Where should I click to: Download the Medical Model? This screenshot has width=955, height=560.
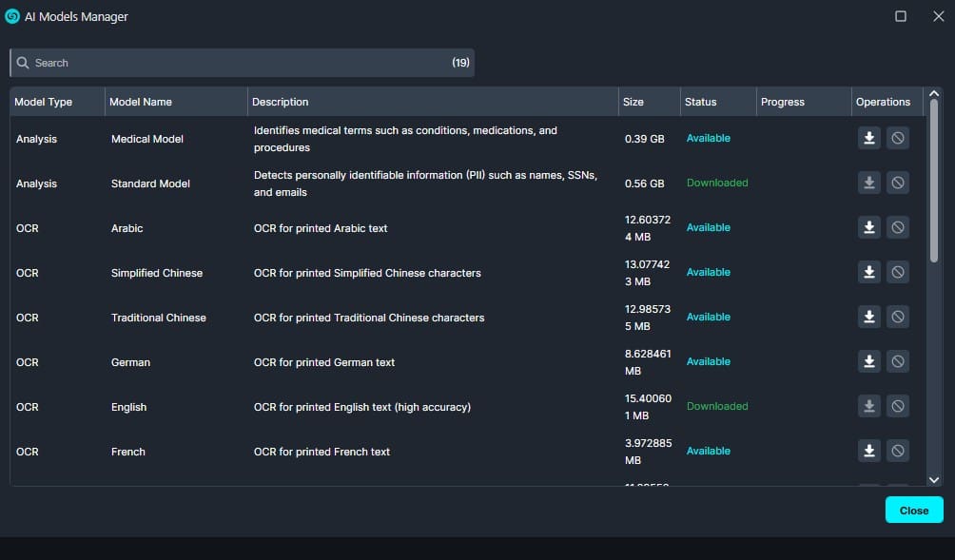[x=868, y=139]
